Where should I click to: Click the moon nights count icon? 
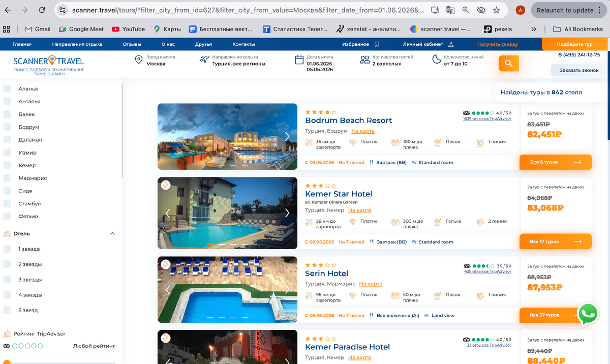point(436,60)
